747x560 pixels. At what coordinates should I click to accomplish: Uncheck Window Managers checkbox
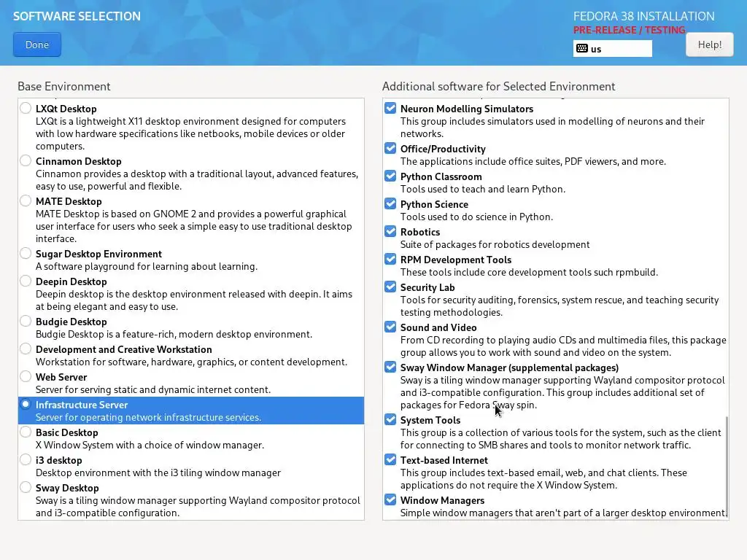point(390,499)
